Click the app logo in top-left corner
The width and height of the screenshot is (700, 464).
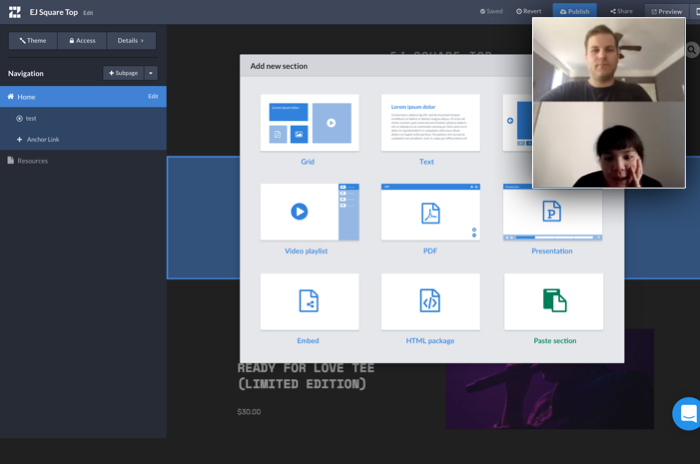(x=15, y=12)
